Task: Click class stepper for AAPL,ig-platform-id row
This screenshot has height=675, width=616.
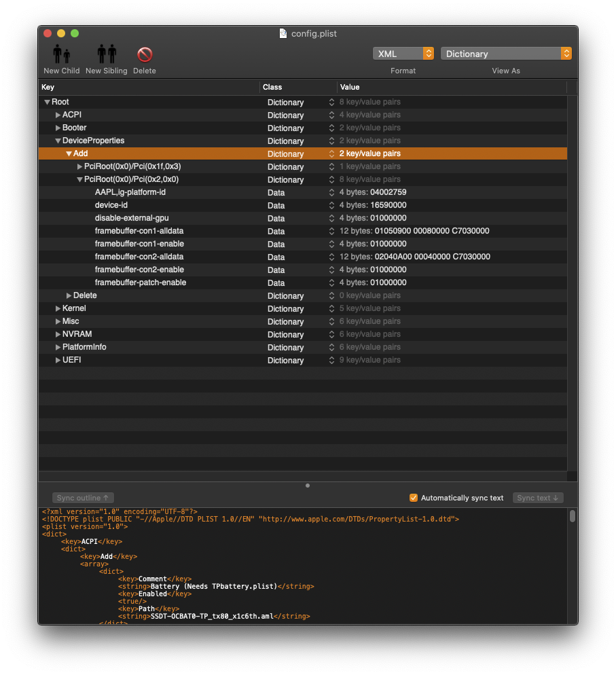Action: (x=331, y=192)
